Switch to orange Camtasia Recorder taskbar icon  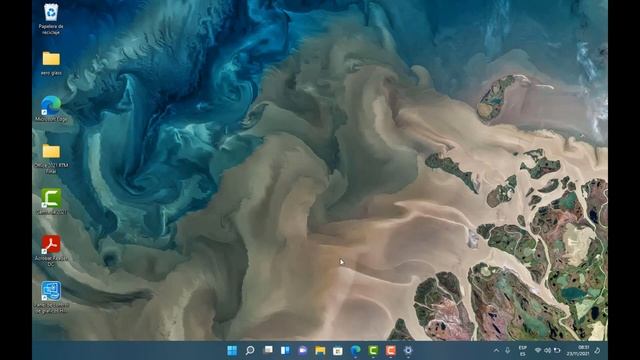point(391,350)
